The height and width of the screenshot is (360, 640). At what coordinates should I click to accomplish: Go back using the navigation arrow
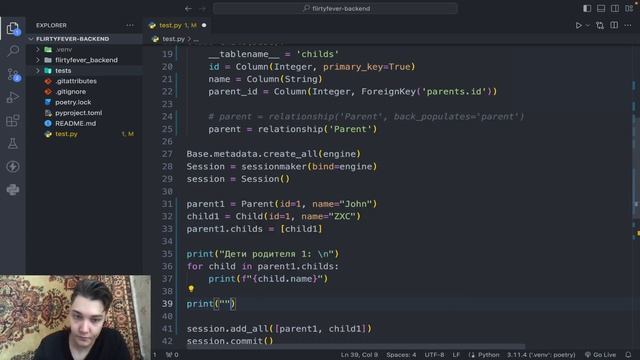pos(188,8)
